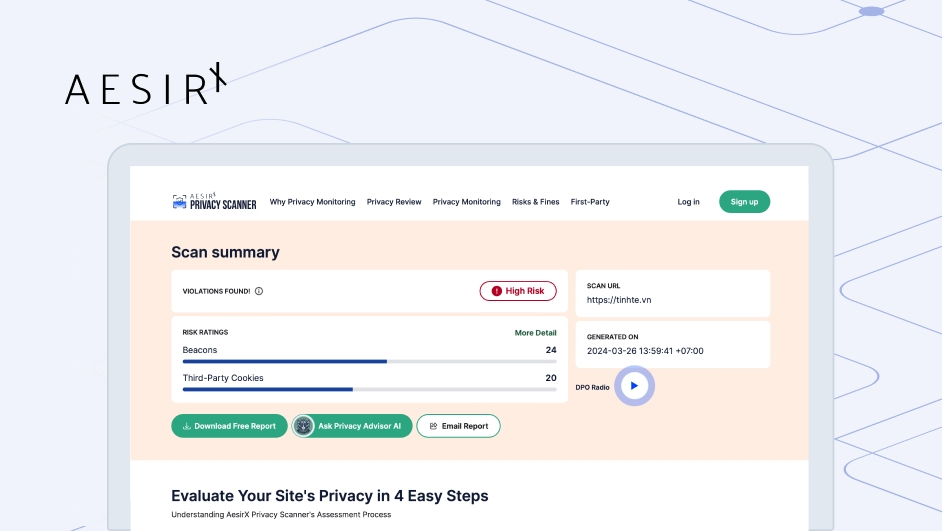Go to the Privacy Review nav item
Viewport: 942px width, 531px height.
tap(394, 202)
